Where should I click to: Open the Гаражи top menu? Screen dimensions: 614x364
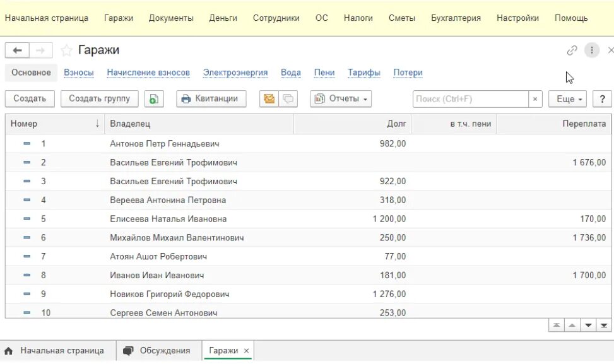(x=119, y=18)
